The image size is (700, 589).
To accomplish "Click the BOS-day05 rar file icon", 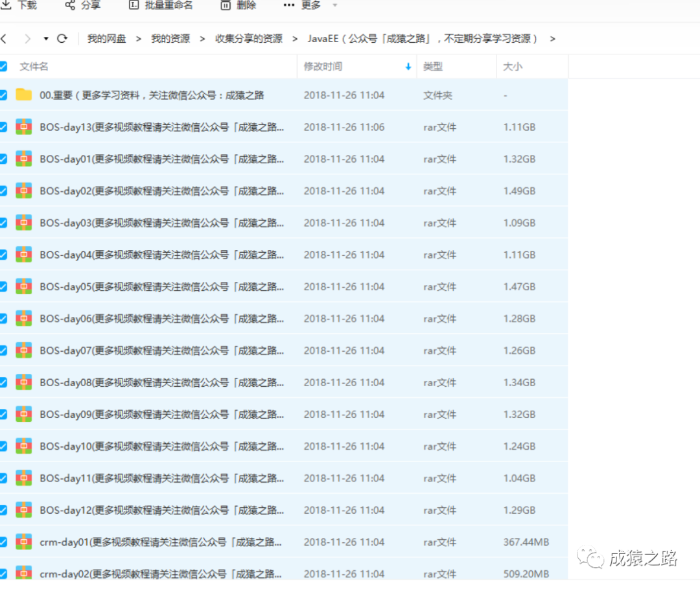I will click(24, 286).
